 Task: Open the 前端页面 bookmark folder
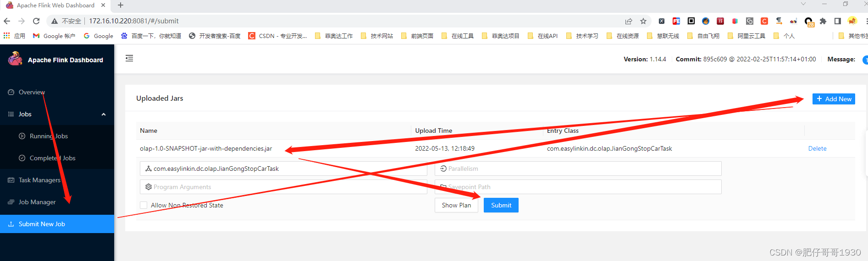coord(417,36)
